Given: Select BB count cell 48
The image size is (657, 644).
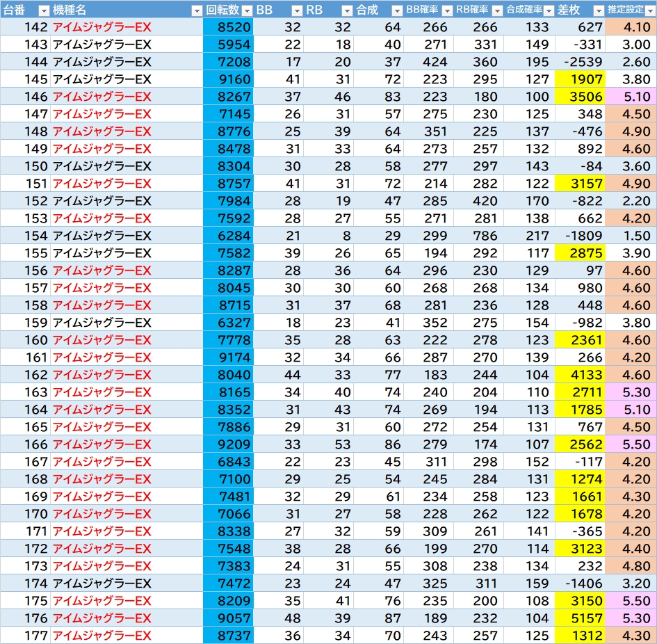Looking at the screenshot, I should (x=278, y=618).
